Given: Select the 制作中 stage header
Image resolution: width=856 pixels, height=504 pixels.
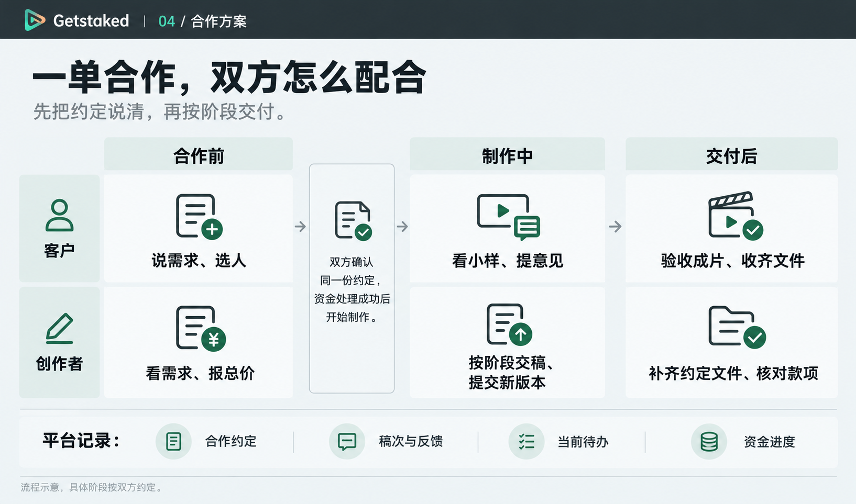Looking at the screenshot, I should point(507,154).
